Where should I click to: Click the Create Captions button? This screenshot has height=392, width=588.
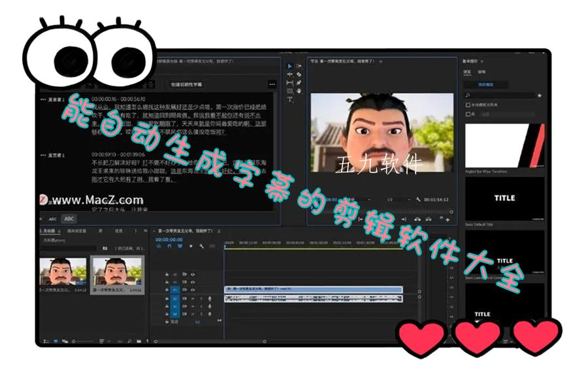(186, 84)
